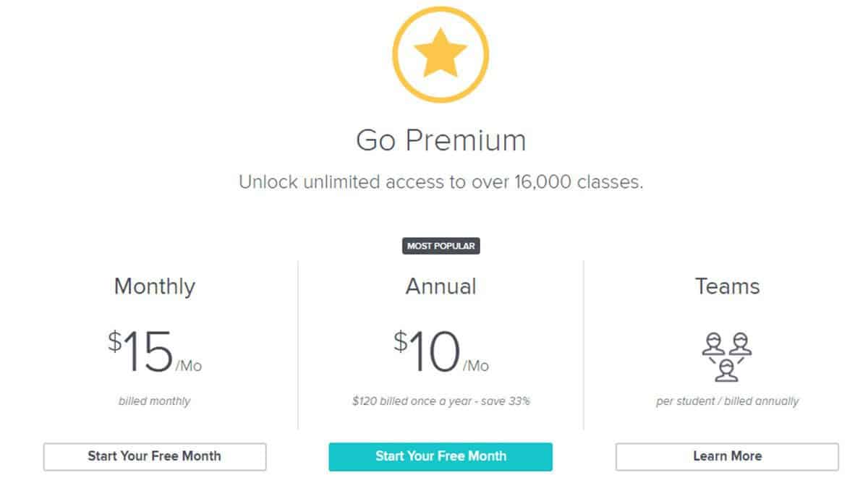Open Learn More for Teams
868x491 pixels.
pos(727,456)
